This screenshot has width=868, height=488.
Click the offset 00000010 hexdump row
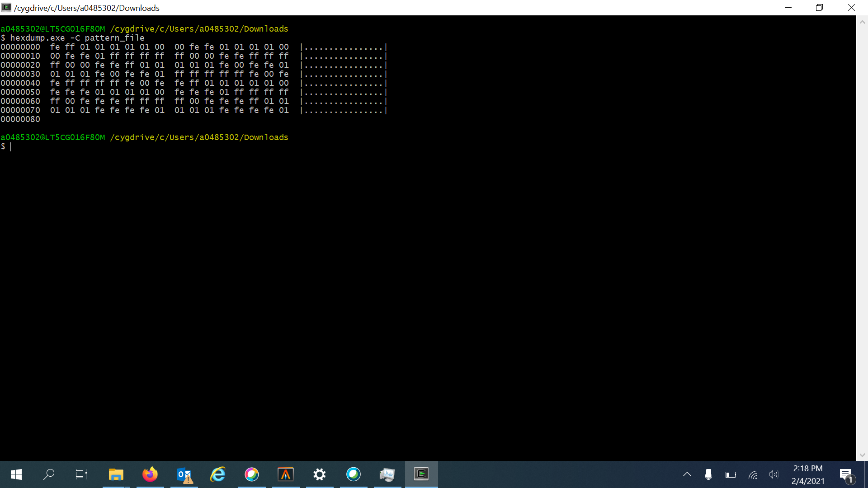click(193, 56)
